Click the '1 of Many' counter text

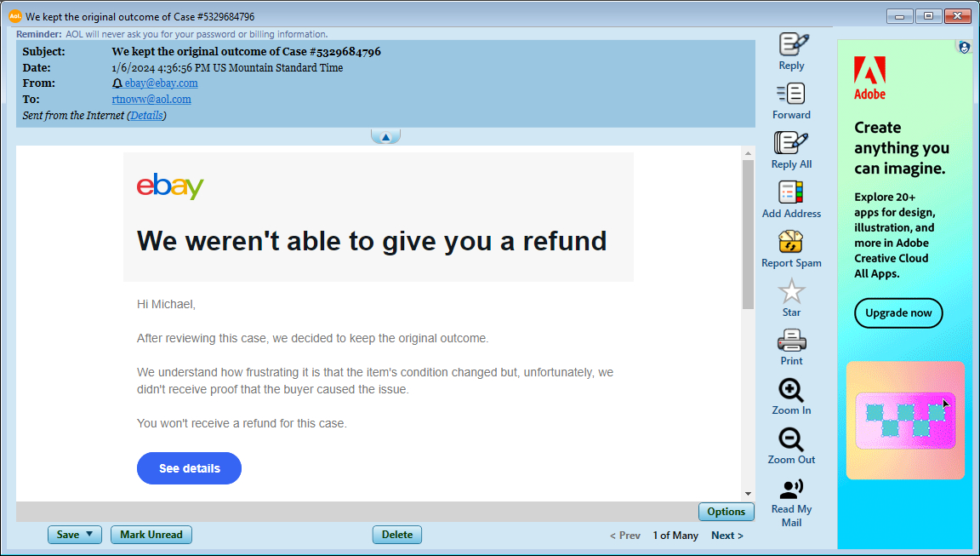pos(675,536)
